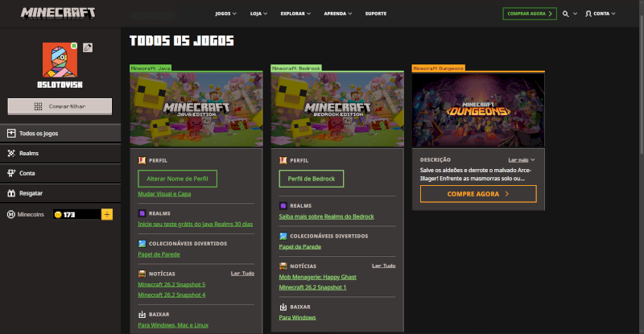Open the JOGOS dropdown menu
The image size is (644, 334).
(x=225, y=14)
